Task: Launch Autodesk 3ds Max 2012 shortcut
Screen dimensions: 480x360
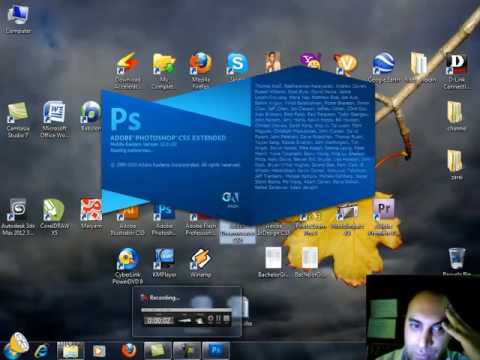Action: [x=18, y=217]
